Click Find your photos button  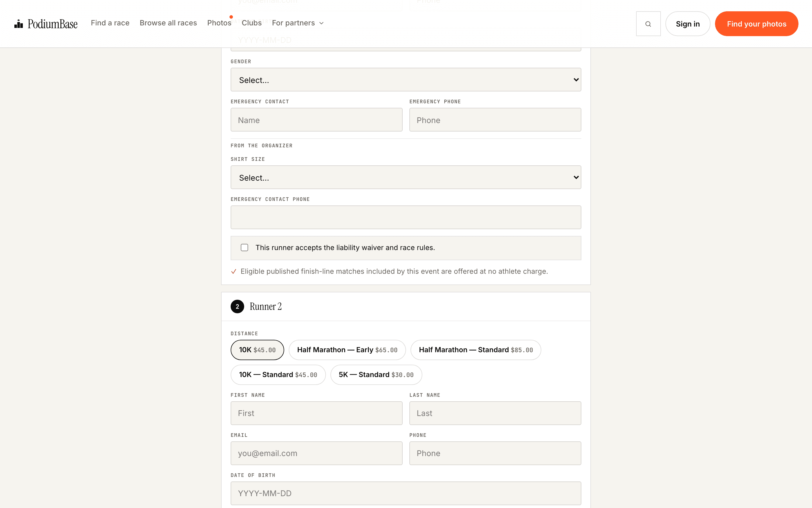click(x=756, y=24)
